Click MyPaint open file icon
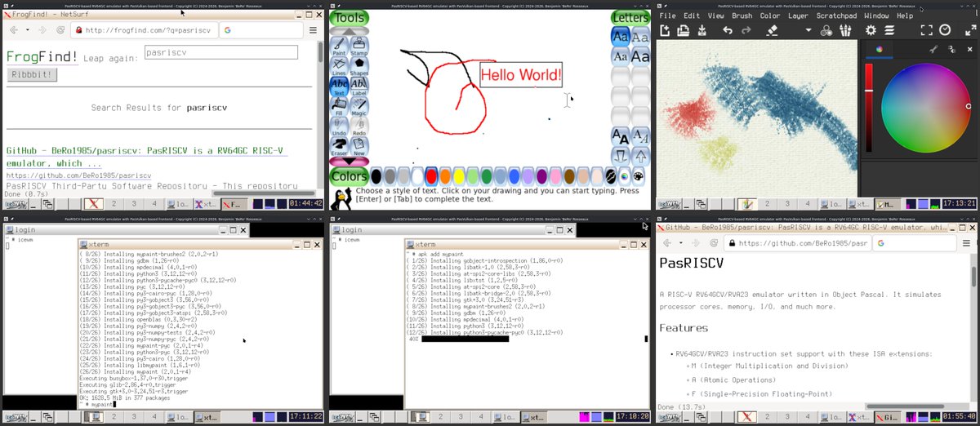The image size is (980, 426). click(x=684, y=30)
